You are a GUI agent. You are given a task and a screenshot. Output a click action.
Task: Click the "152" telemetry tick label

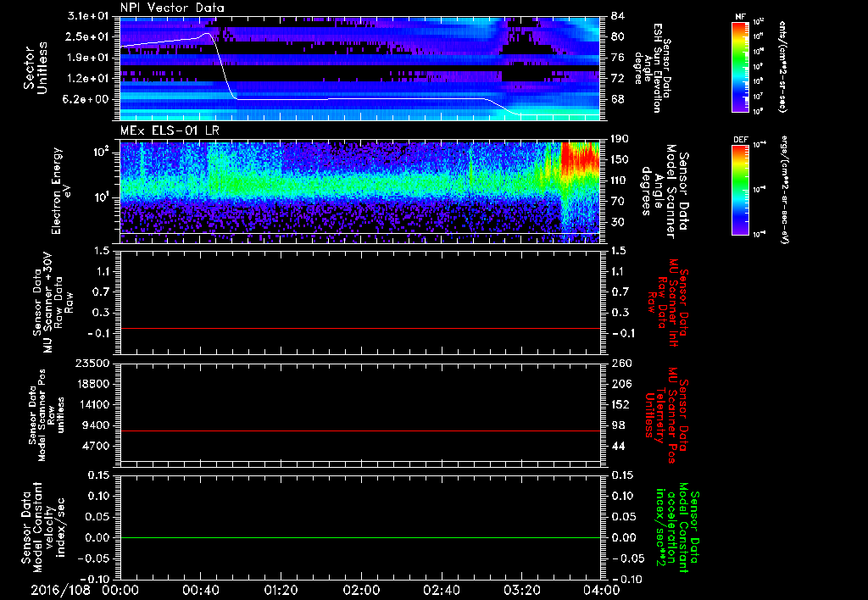(x=620, y=404)
